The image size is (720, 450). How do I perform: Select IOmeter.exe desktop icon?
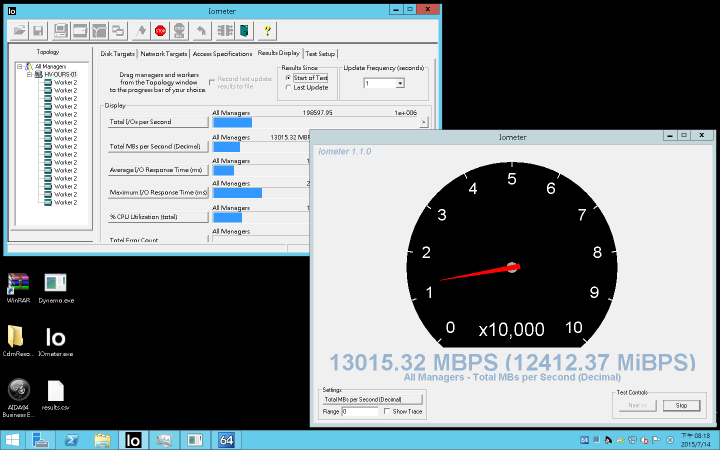click(x=56, y=342)
